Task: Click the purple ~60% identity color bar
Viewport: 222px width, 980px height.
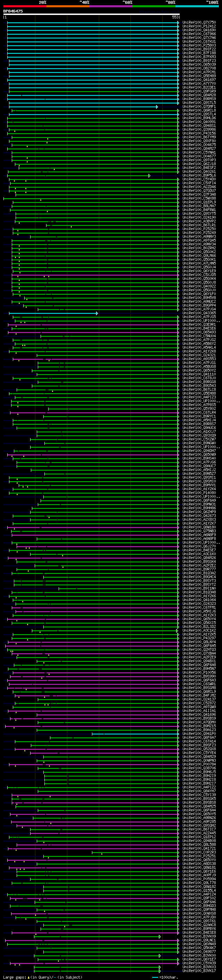Action: click(x=111, y=7)
